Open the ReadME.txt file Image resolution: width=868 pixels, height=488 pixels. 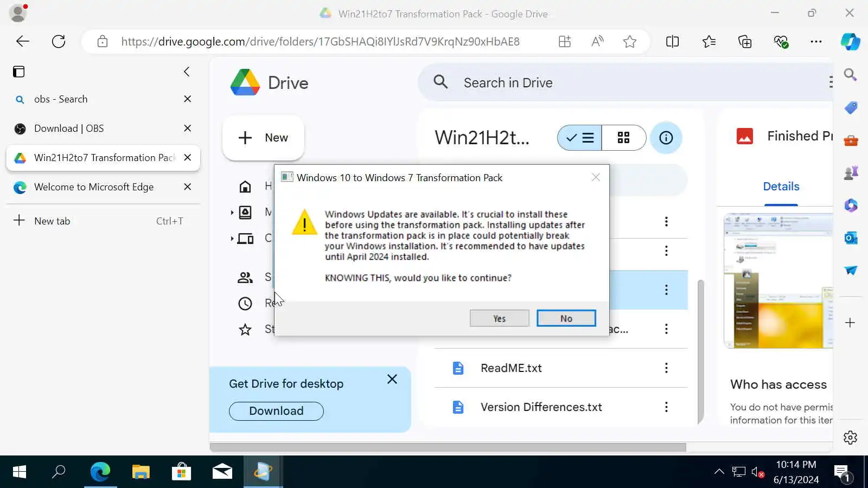tap(511, 368)
